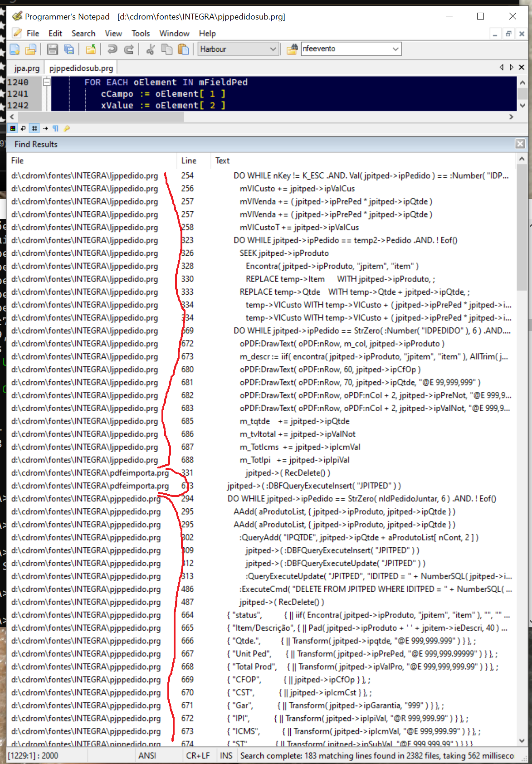Select result ljppedido.prg line 326 SEEK
532x764 pixels.
pos(261,253)
